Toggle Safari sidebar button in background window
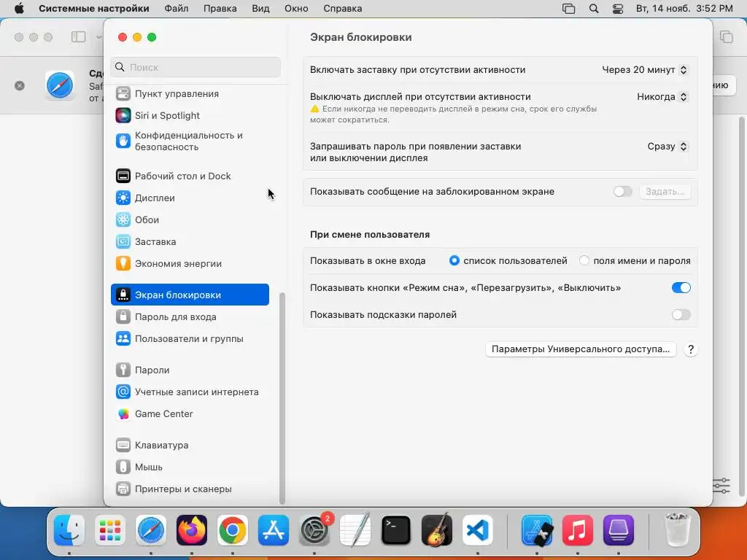This screenshot has width=747, height=560. point(79,37)
